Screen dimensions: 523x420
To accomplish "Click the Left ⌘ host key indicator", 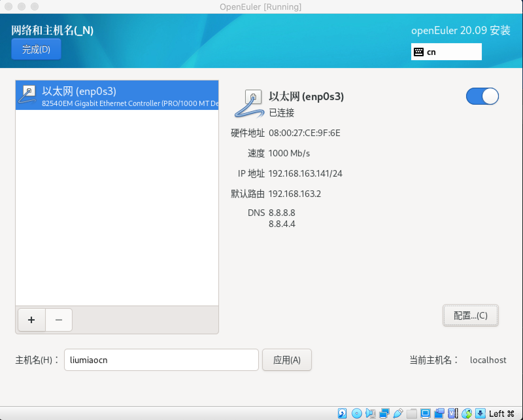I will click(501, 414).
